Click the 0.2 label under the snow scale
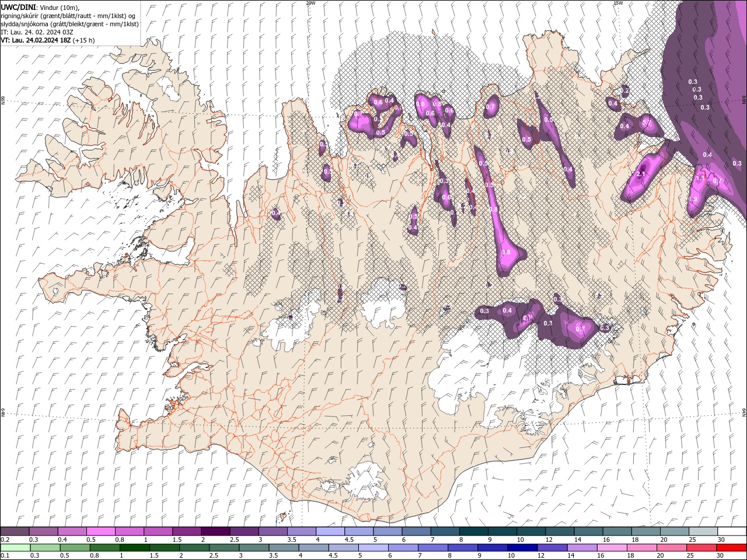 (4, 540)
